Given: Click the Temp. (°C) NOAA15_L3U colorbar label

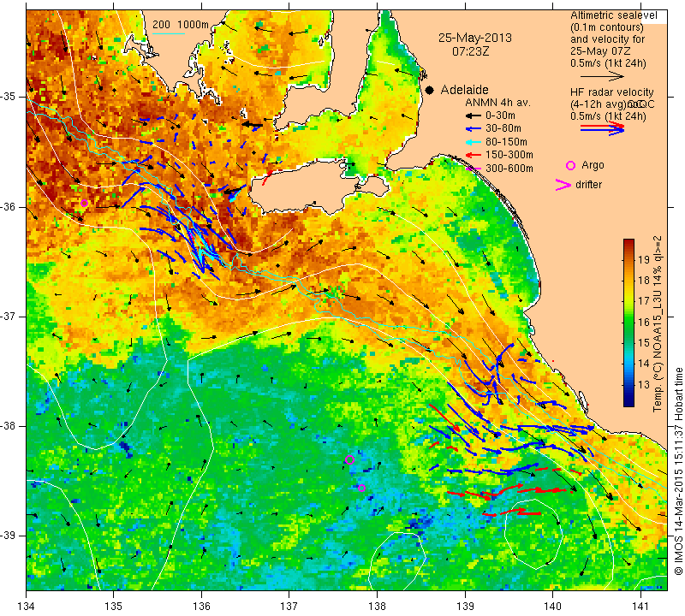Looking at the screenshot, I should tap(658, 323).
